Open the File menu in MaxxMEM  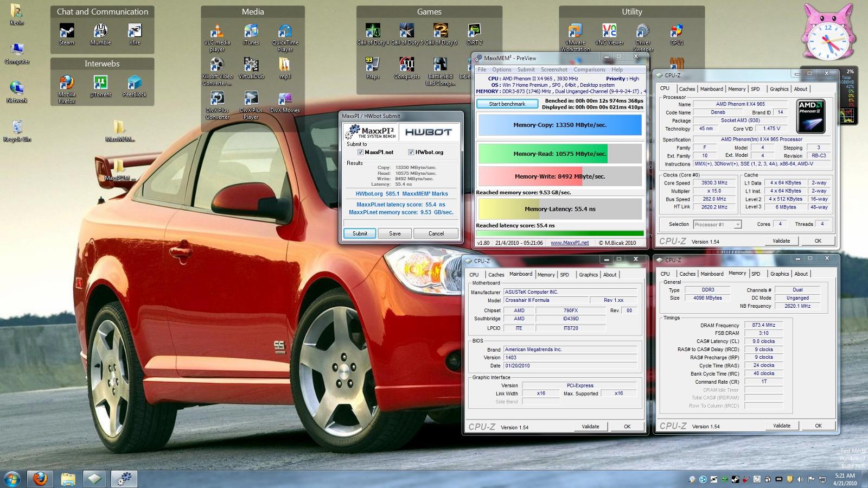tap(482, 69)
